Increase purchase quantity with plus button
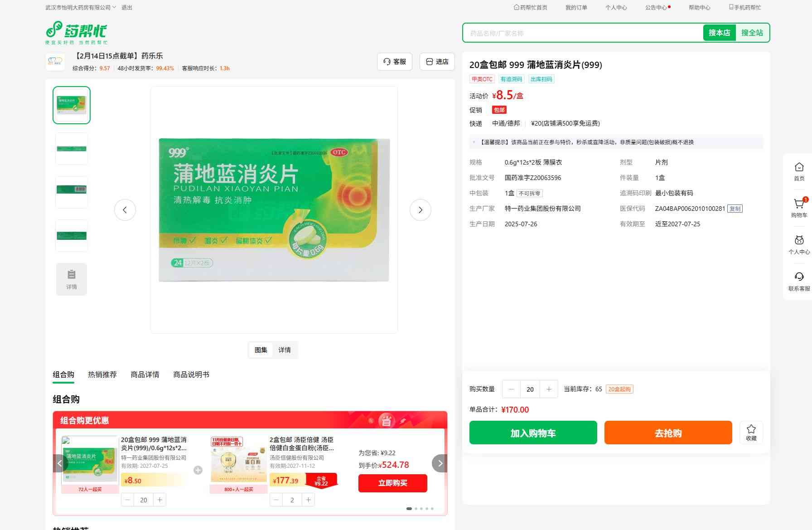The width and height of the screenshot is (812, 530). pyautogui.click(x=549, y=389)
